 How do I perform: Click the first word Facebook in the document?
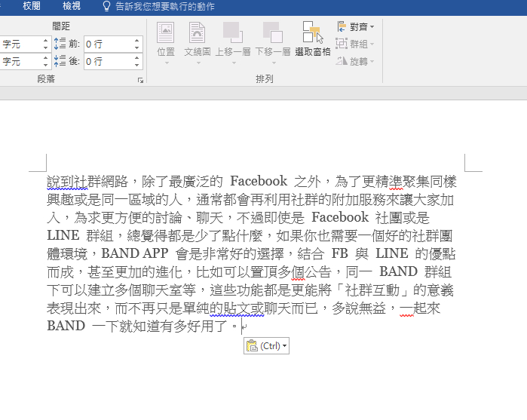[x=259, y=181]
